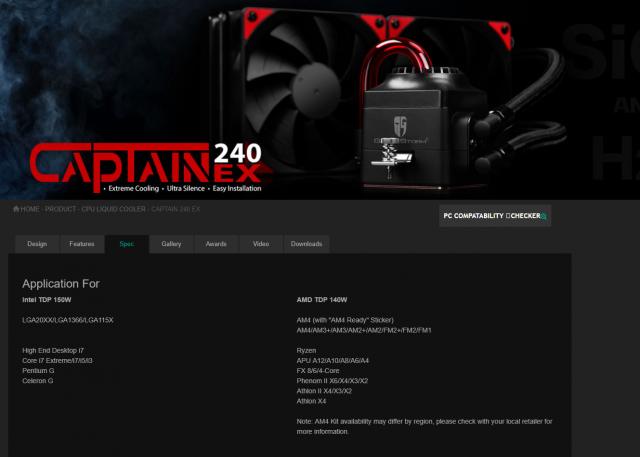Switch to the Design tab
The height and width of the screenshot is (457, 640).
click(37, 244)
